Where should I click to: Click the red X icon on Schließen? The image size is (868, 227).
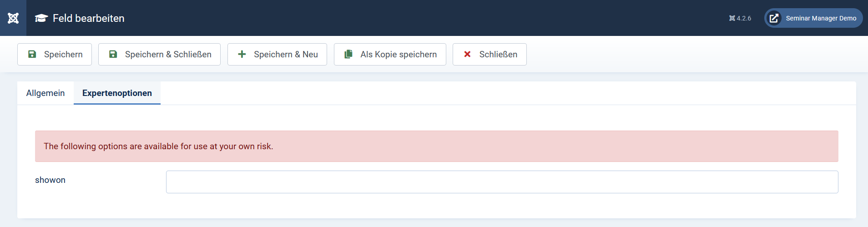point(467,54)
